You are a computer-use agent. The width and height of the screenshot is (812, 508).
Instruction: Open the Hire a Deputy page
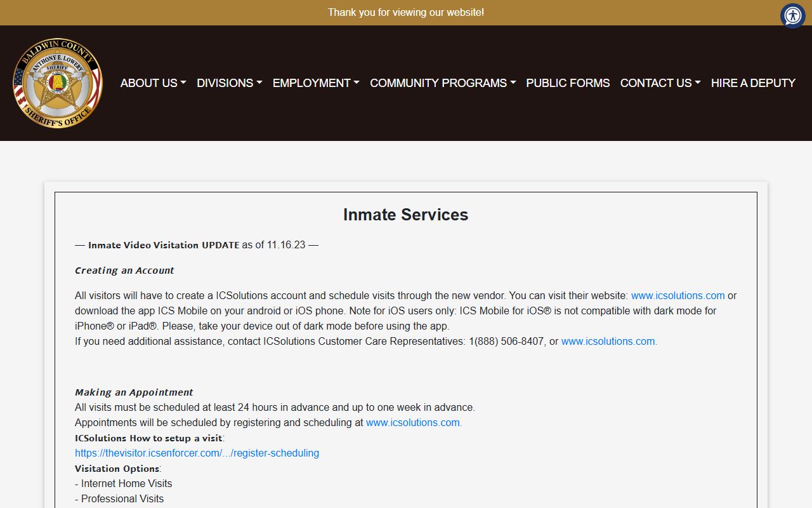pyautogui.click(x=753, y=83)
